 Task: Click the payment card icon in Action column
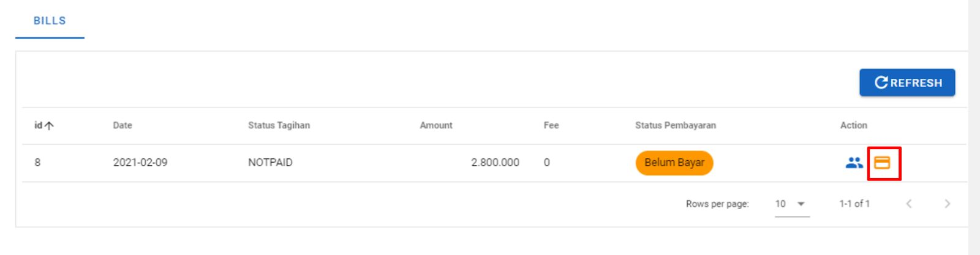(x=882, y=163)
